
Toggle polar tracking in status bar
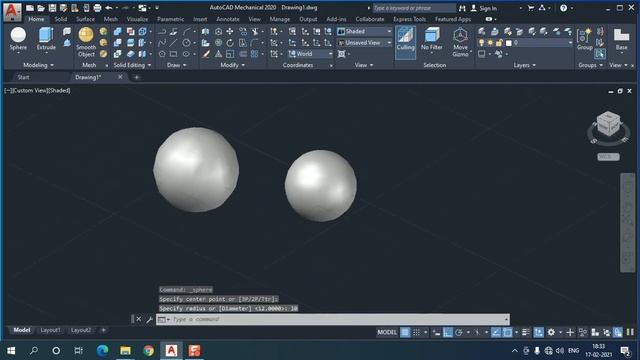459,332
